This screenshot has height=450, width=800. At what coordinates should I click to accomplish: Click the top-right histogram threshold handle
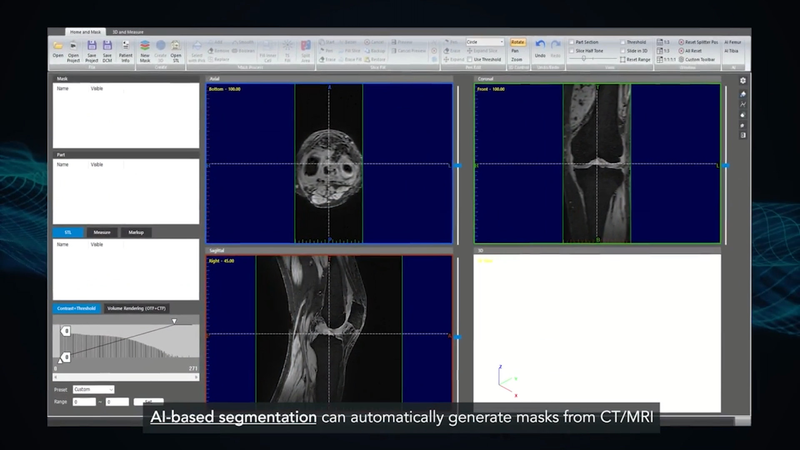[x=175, y=321]
